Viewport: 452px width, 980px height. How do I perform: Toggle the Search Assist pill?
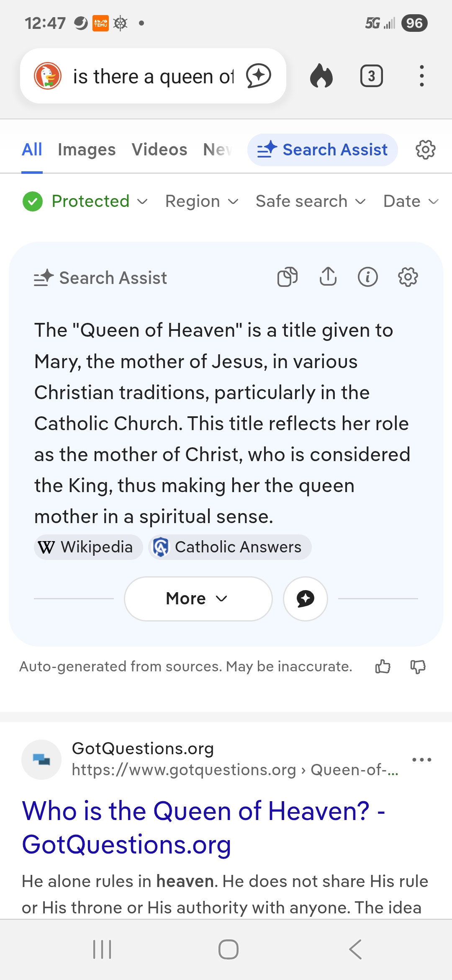point(322,150)
